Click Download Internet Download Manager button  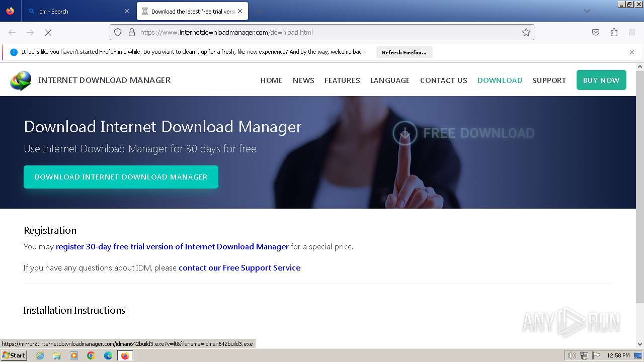121,177
